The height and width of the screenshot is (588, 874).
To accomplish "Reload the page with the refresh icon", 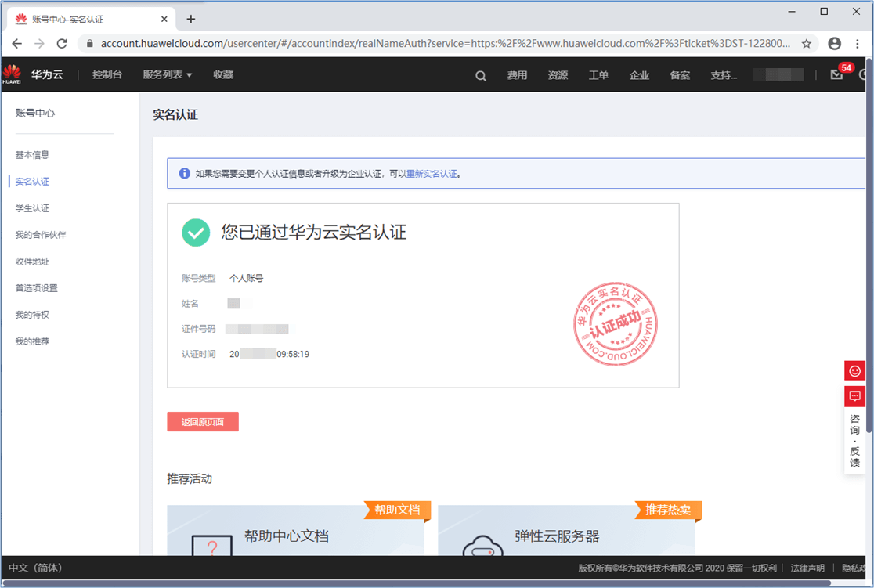I will (x=62, y=44).
